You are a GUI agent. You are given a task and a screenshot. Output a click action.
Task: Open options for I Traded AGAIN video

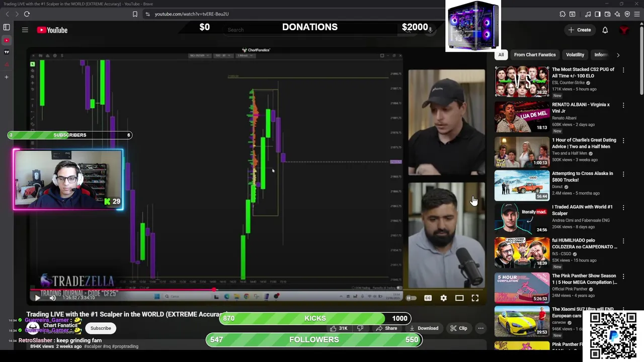point(623,207)
